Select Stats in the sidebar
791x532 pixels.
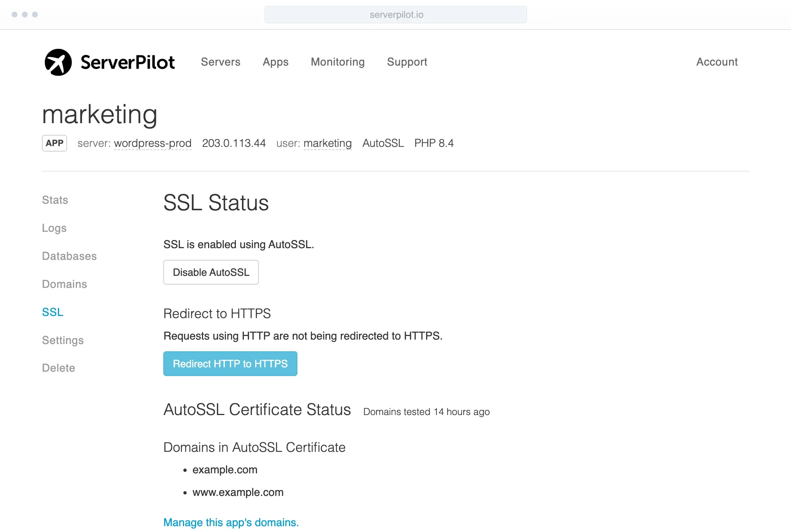click(x=55, y=200)
